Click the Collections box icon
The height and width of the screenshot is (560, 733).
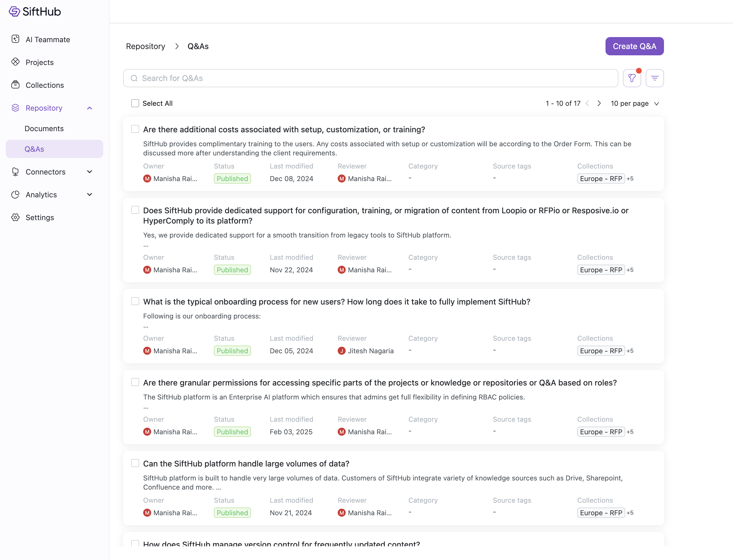click(15, 85)
